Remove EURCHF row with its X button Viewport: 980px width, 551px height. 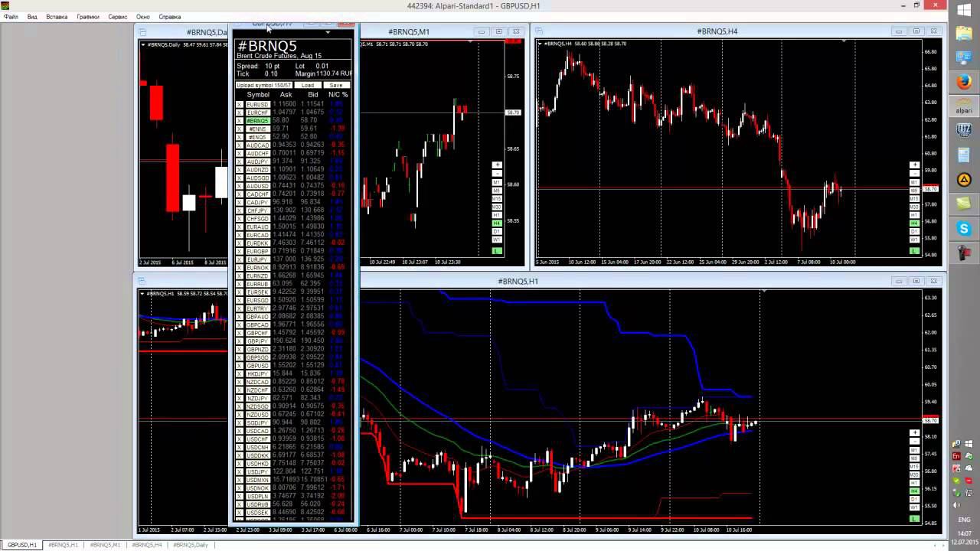pyautogui.click(x=239, y=112)
